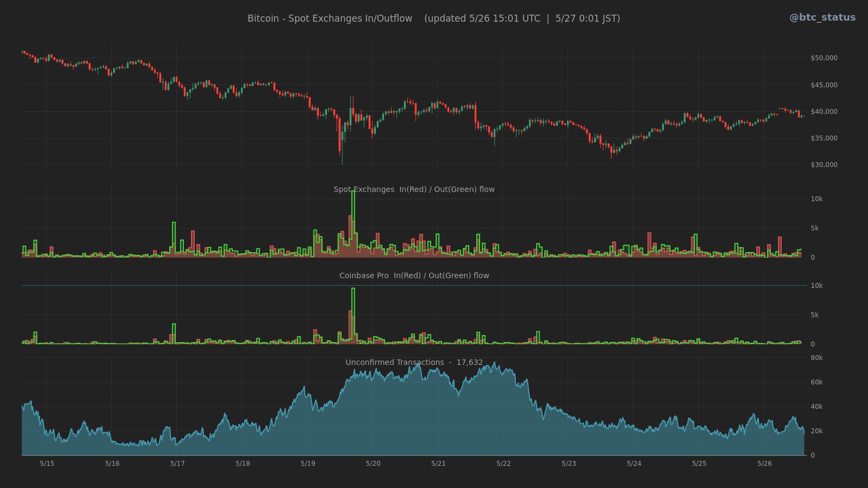This screenshot has height=488, width=868.
Task: Select the 5/19 date label
Action: [307, 464]
